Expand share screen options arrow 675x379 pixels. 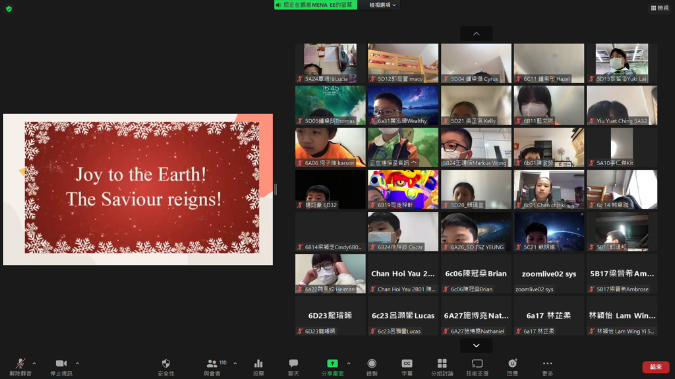348,363
